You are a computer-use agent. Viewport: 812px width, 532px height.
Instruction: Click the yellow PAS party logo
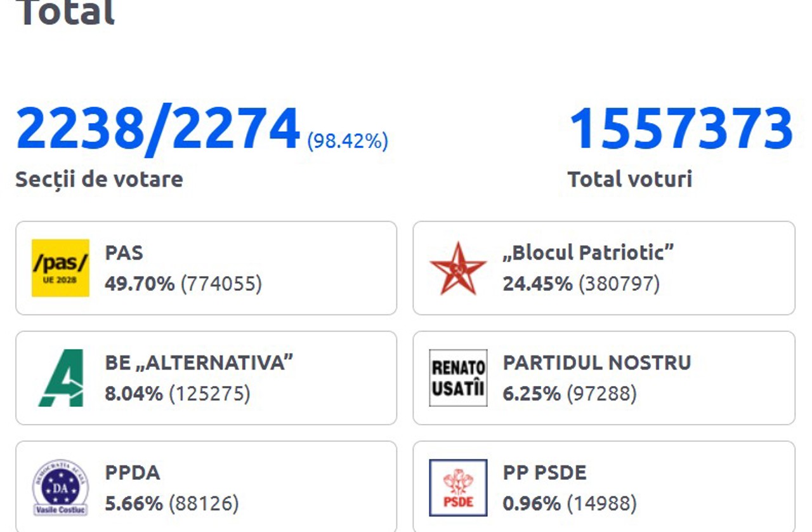coord(60,268)
